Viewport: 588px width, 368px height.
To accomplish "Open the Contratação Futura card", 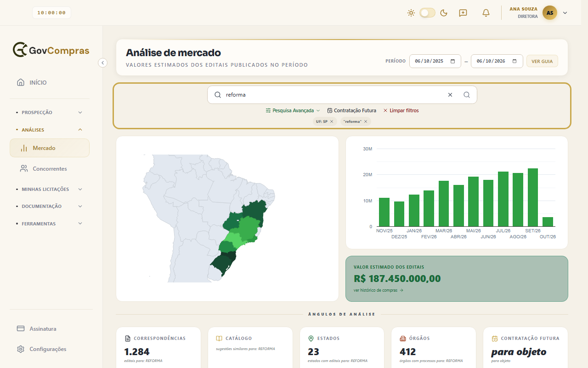I will [526, 348].
